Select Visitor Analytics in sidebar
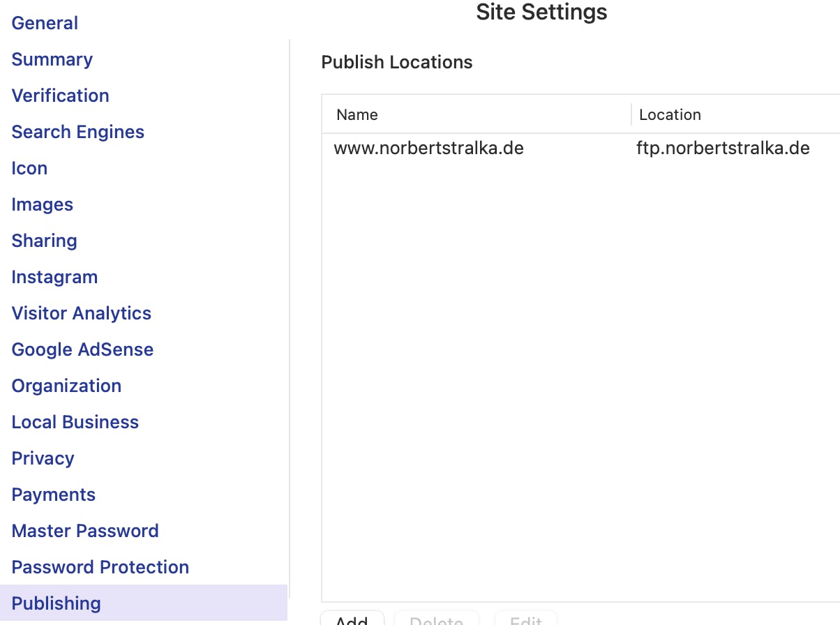The width and height of the screenshot is (840, 625). coord(82,313)
